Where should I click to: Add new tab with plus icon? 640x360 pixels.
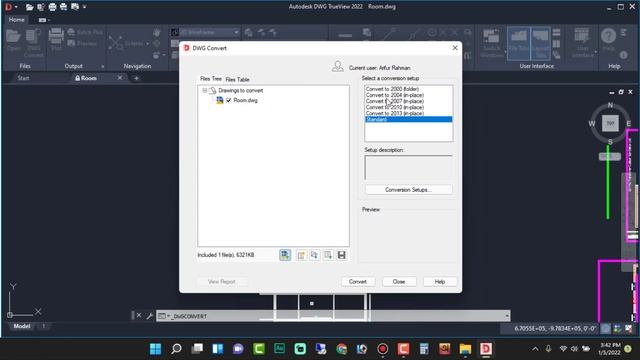point(136,78)
